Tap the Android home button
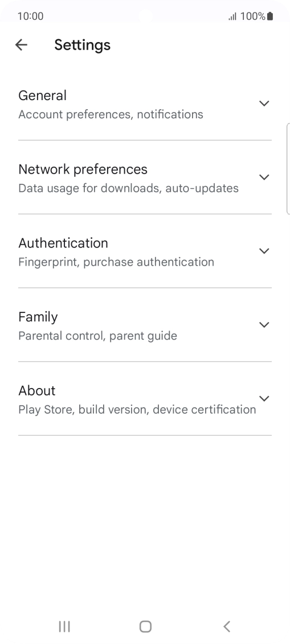The height and width of the screenshot is (644, 290). pyautogui.click(x=145, y=626)
